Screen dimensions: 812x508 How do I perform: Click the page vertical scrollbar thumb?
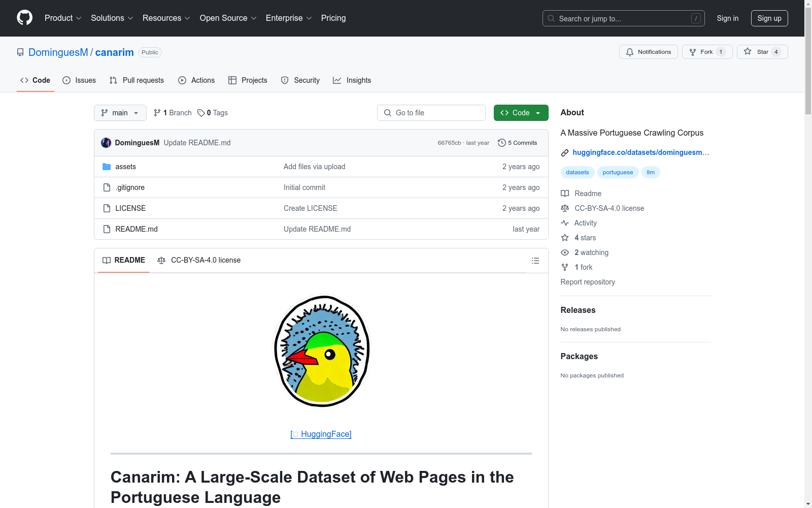click(808, 61)
